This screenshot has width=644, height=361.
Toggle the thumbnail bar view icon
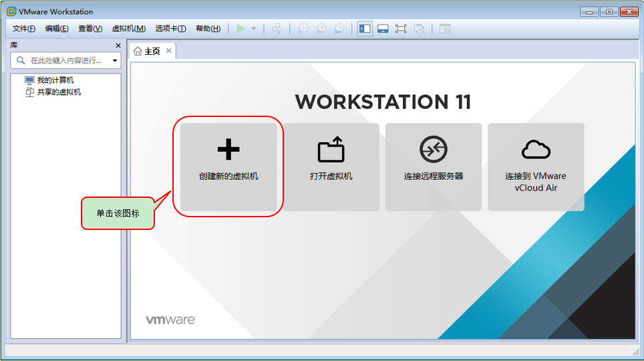coord(383,28)
